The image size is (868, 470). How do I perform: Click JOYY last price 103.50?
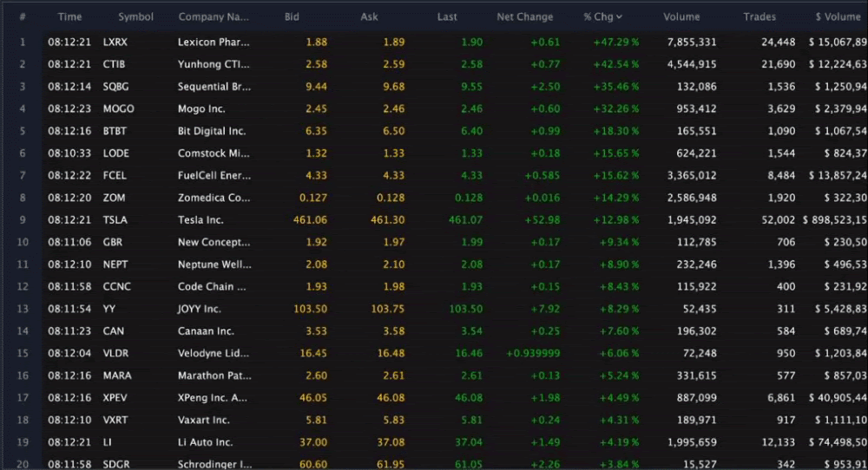pyautogui.click(x=465, y=309)
